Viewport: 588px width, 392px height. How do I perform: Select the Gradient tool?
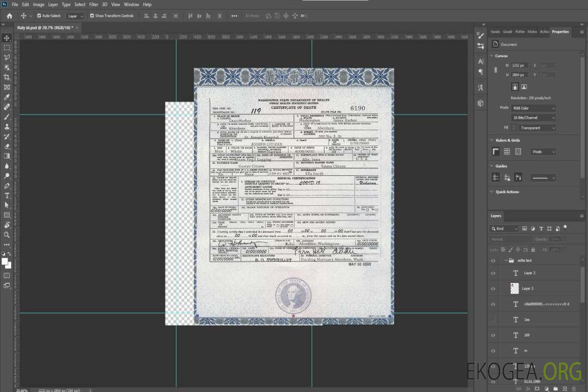7,156
